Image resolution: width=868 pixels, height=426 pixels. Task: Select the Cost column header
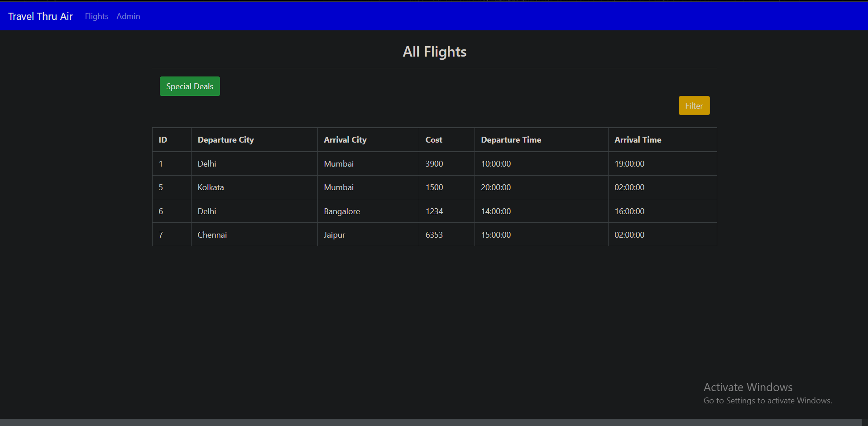pyautogui.click(x=446, y=140)
